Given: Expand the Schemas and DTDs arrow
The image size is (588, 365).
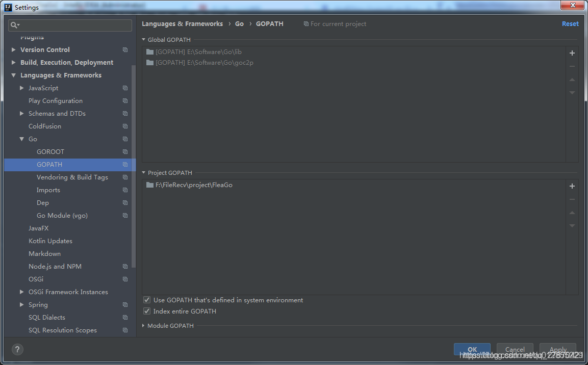Looking at the screenshot, I should (22, 113).
